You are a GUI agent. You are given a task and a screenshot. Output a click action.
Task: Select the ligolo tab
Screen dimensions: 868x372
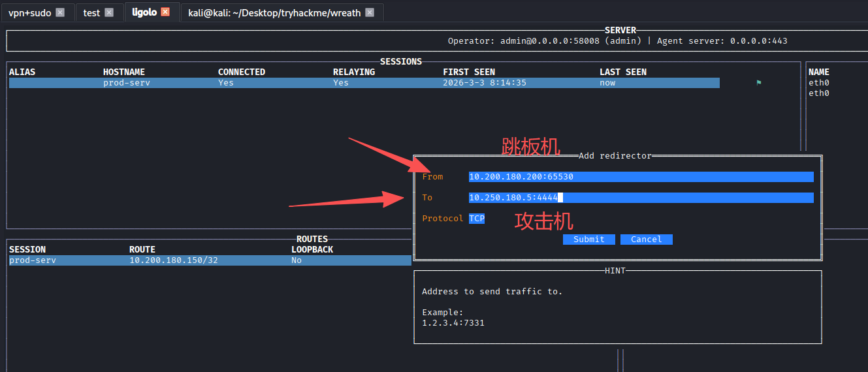coord(144,12)
